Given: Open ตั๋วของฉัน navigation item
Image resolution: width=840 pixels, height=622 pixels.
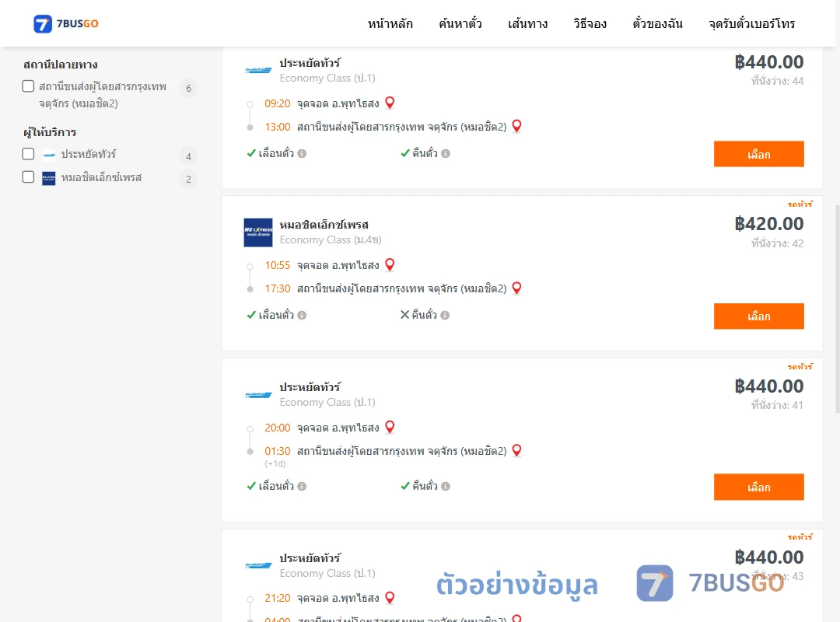Looking at the screenshot, I should point(657,23).
